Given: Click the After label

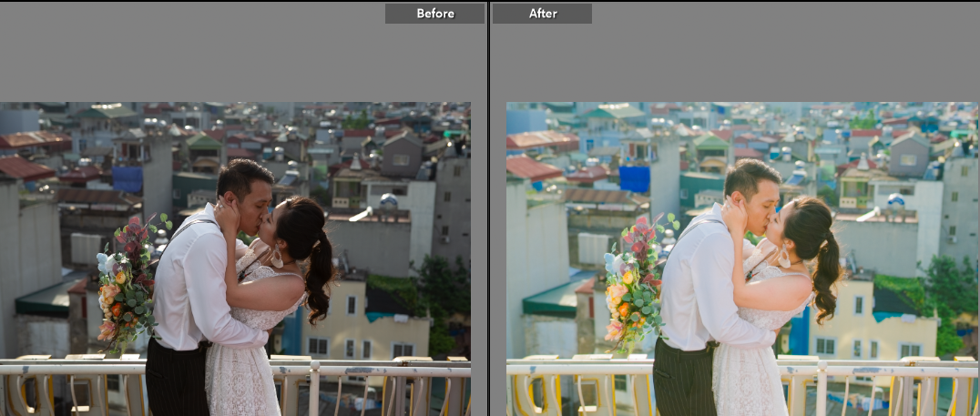Looking at the screenshot, I should click(x=543, y=14).
